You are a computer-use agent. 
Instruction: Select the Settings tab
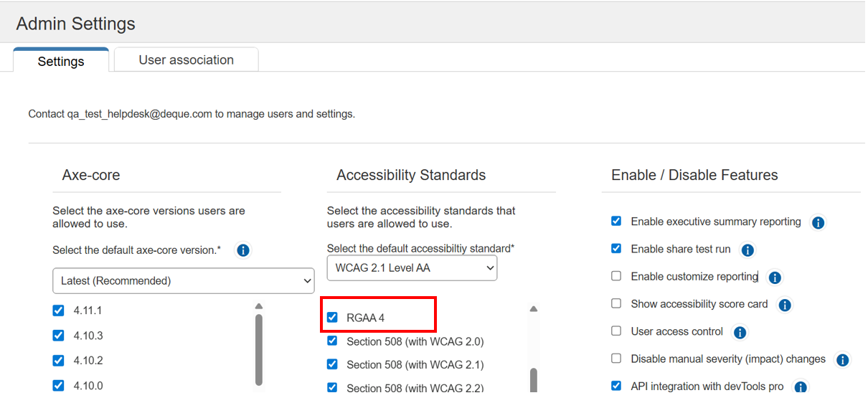tap(61, 61)
